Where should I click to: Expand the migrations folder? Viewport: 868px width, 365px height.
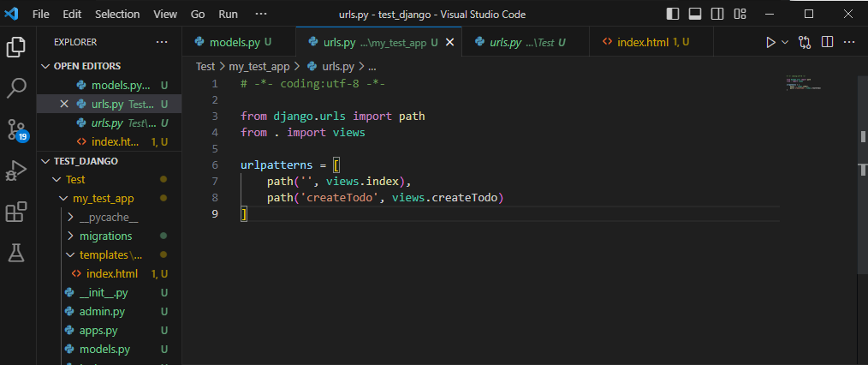pyautogui.click(x=109, y=236)
